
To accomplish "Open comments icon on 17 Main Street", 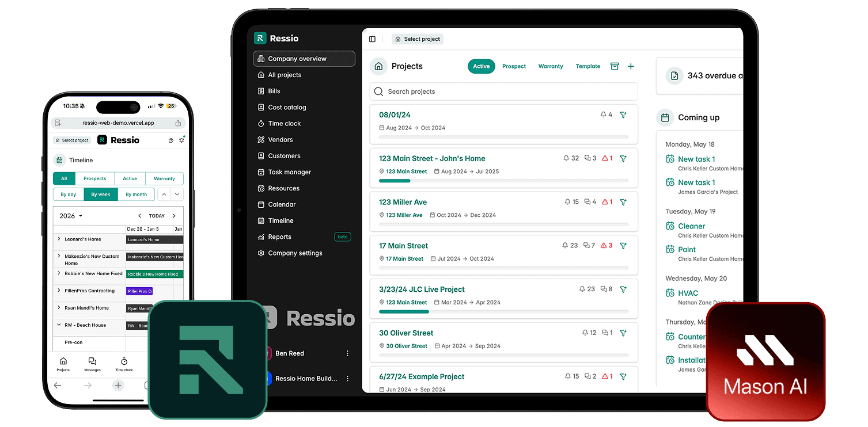I will click(586, 246).
